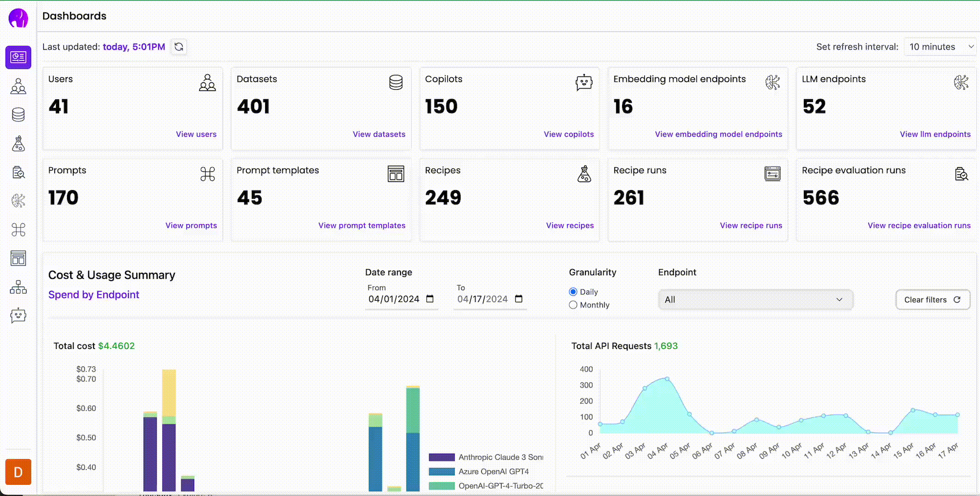Image resolution: width=980 pixels, height=496 pixels.
Task: Open the Prompt templates sidebar page
Action: (18, 258)
